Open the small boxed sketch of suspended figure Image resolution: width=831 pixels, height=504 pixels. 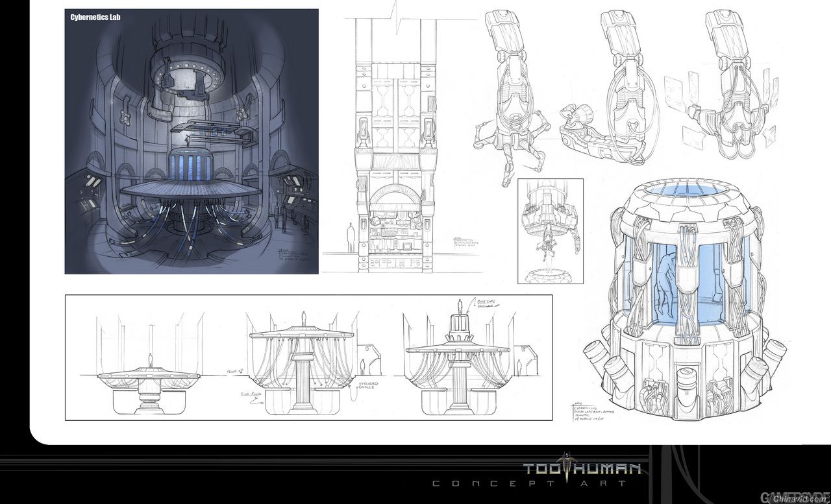[x=551, y=232]
